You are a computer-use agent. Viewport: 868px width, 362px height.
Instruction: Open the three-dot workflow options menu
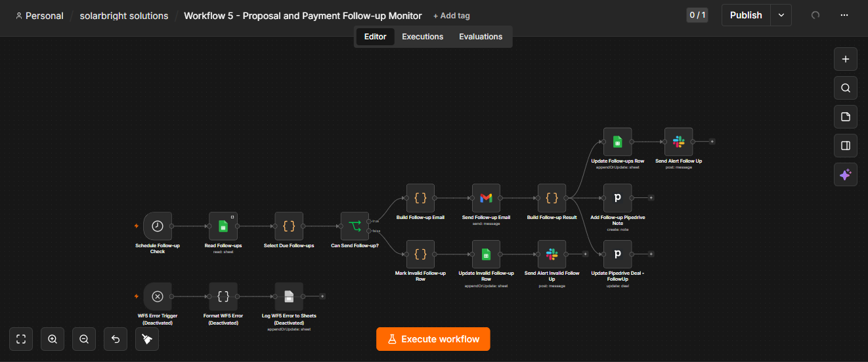pos(844,15)
